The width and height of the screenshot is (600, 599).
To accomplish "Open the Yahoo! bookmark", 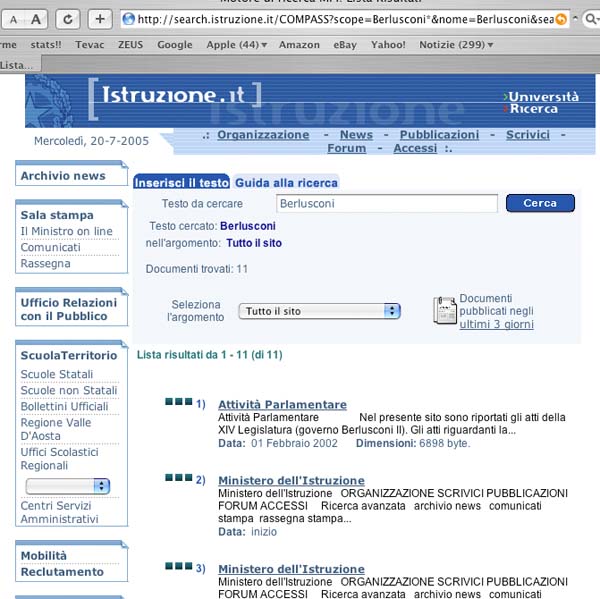I will point(388,45).
